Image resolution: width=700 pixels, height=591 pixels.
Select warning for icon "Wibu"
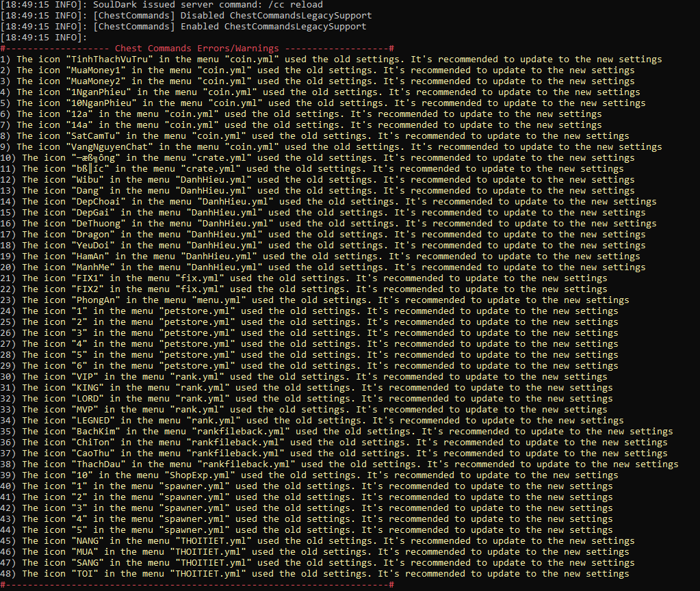point(317,179)
